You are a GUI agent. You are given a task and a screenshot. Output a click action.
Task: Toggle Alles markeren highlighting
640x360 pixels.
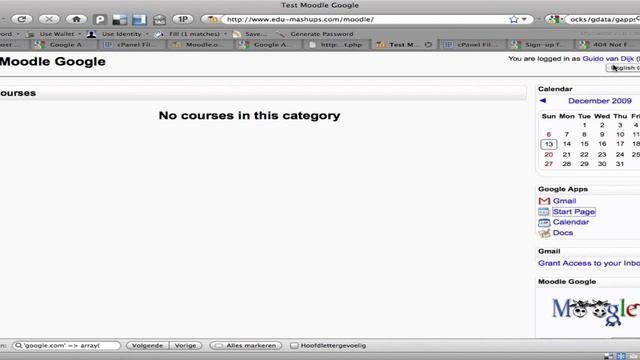pos(246,345)
